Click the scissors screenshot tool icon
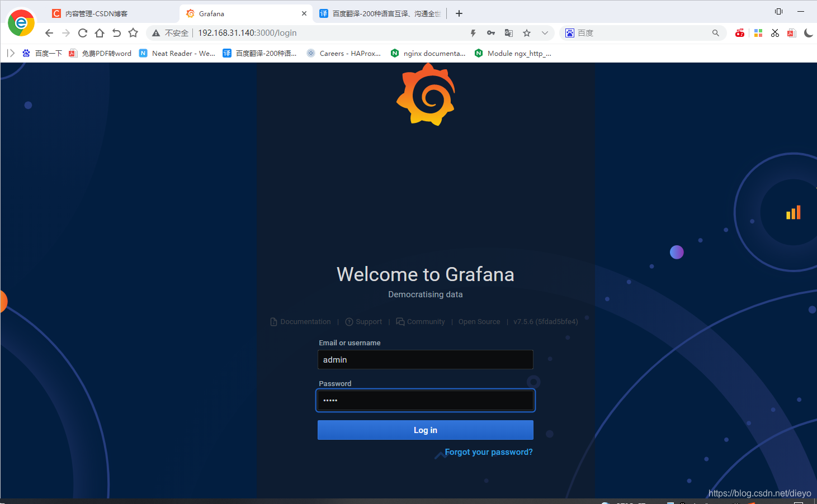 (x=775, y=33)
